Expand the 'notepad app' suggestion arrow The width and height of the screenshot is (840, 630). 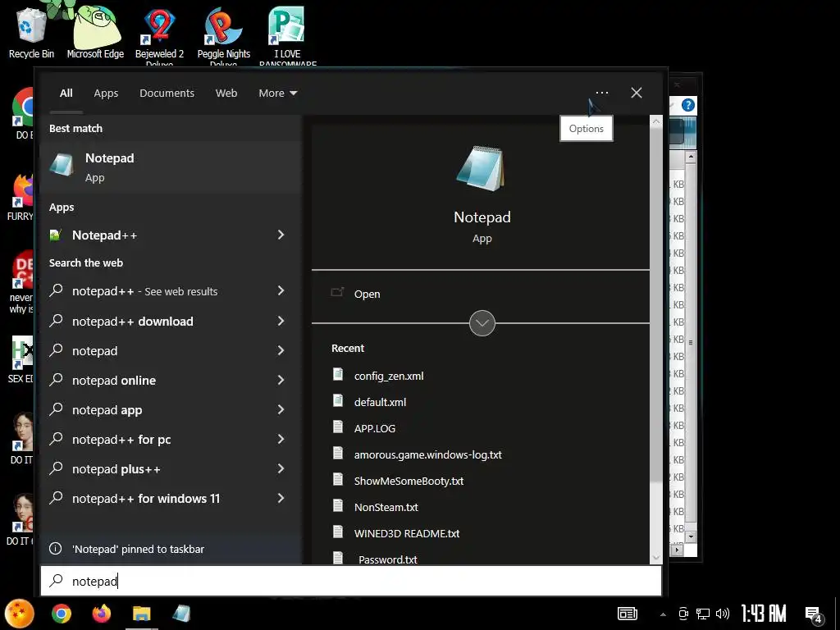pos(281,409)
